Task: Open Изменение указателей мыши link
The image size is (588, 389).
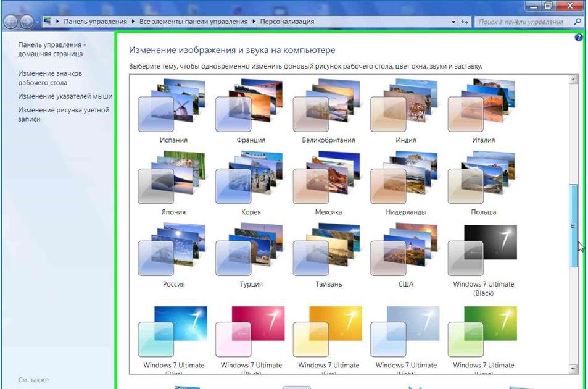Action: tap(65, 96)
